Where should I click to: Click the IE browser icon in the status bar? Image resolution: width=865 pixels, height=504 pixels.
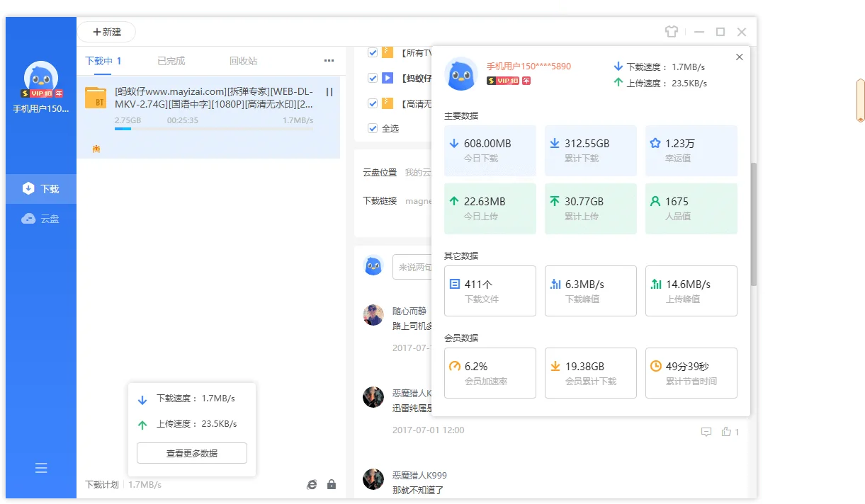pos(311,484)
